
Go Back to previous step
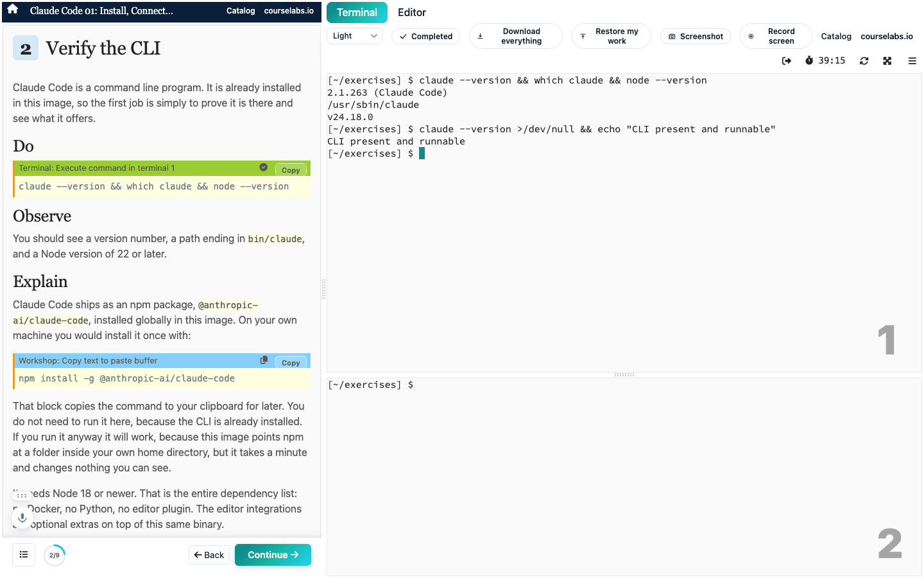pyautogui.click(x=209, y=555)
